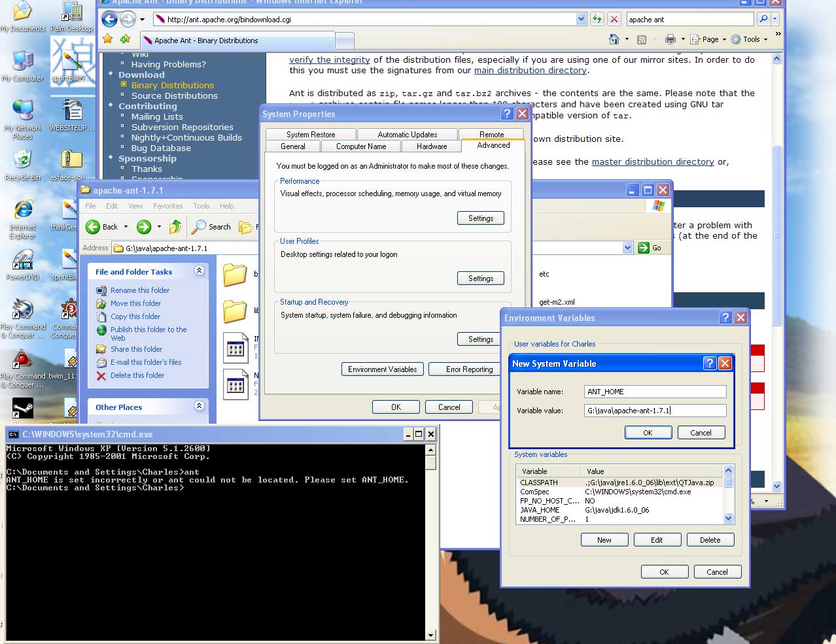Screen dimensions: 836x644
Task: Switch to the Remote tab
Action: point(491,134)
